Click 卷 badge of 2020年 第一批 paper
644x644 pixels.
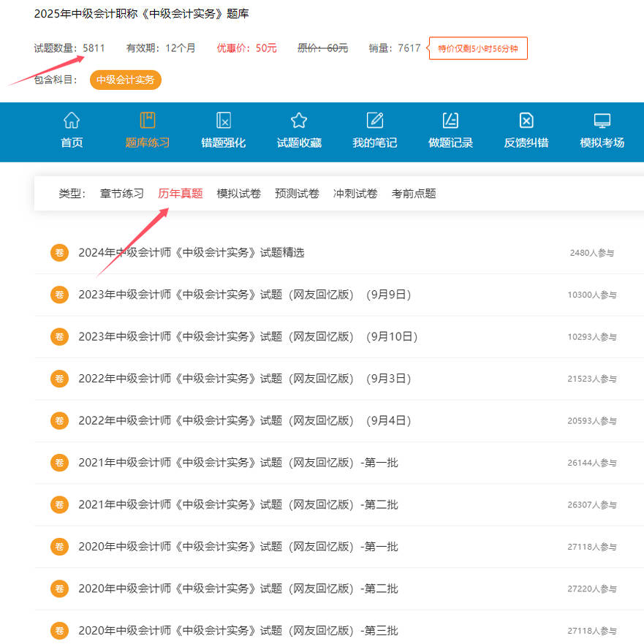pyautogui.click(x=59, y=547)
